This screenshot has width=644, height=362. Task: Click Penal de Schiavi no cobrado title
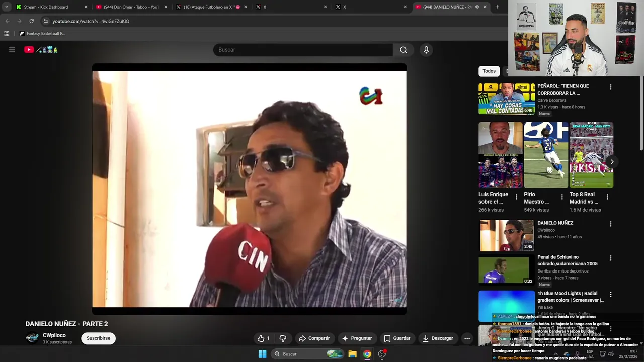tap(568, 260)
